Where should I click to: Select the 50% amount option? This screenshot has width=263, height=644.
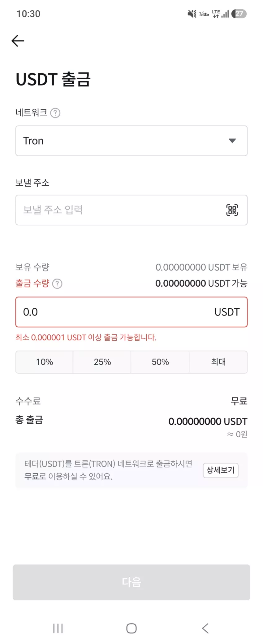coord(160,362)
